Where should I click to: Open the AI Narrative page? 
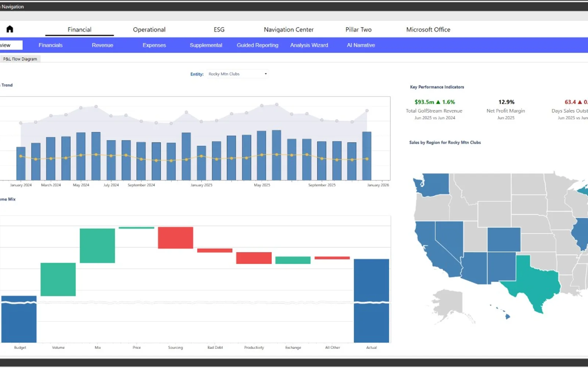coord(361,45)
